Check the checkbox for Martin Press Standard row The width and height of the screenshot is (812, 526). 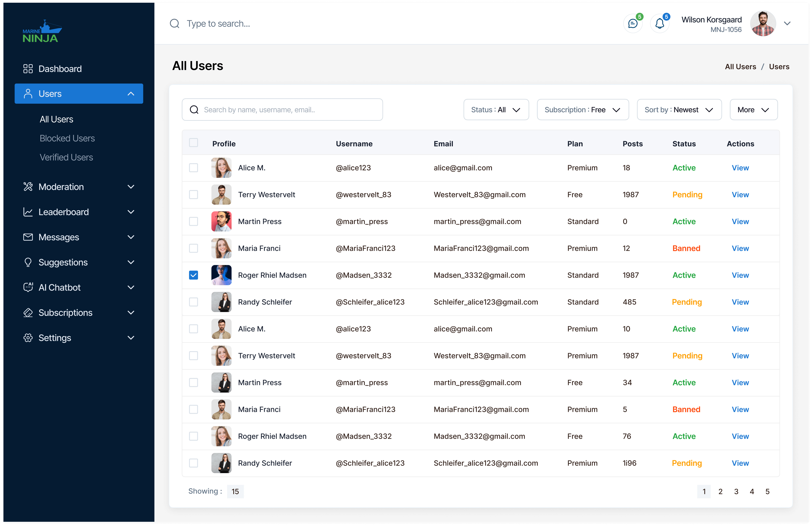tap(193, 222)
